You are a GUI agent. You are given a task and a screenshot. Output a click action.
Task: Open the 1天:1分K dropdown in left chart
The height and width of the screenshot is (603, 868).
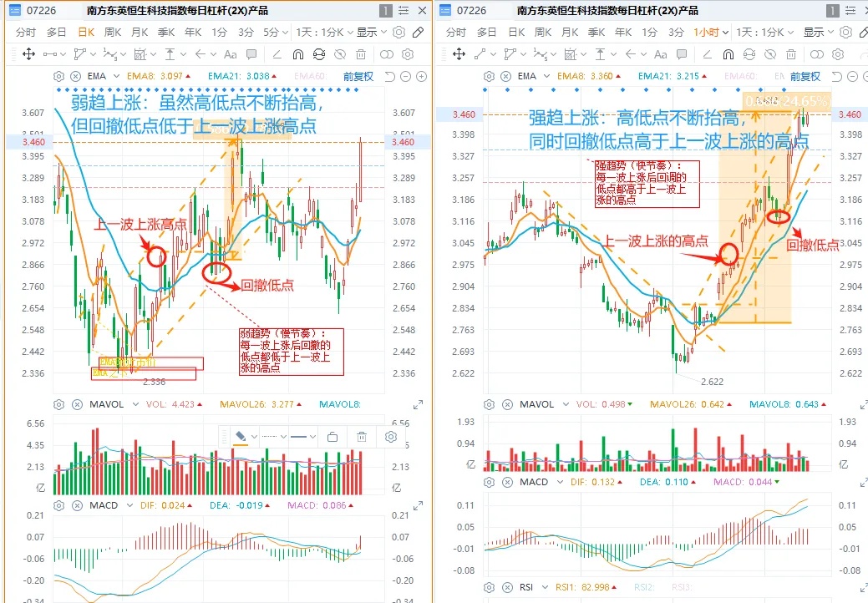click(324, 32)
